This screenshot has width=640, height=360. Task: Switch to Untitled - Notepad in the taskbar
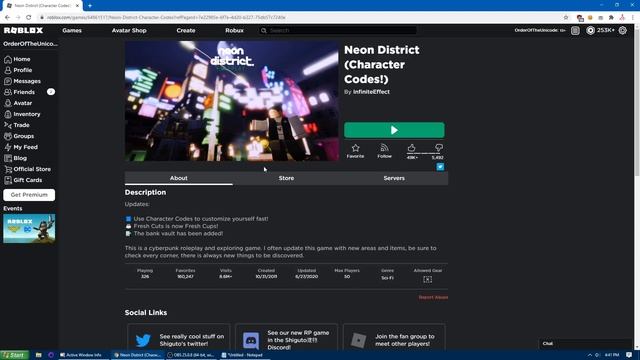[244, 355]
